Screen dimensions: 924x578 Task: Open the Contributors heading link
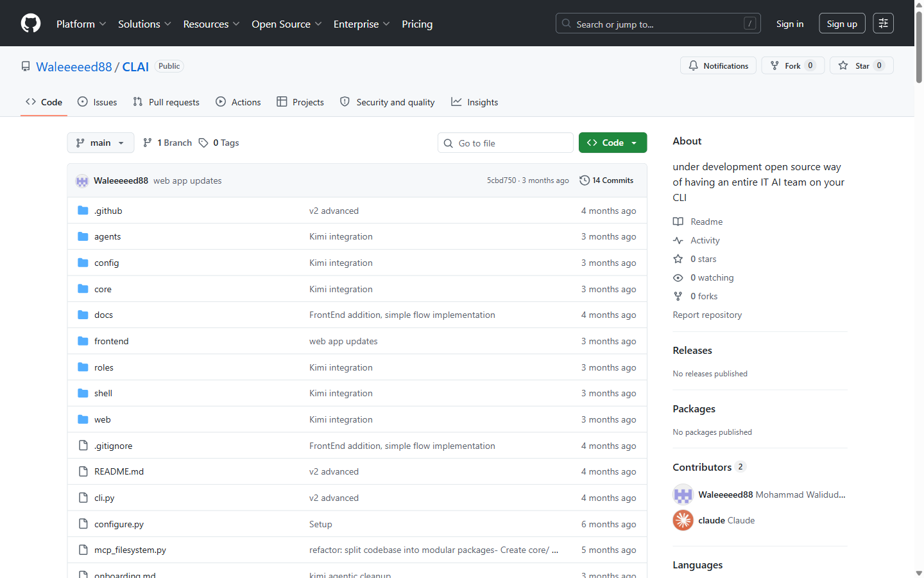tap(709, 468)
